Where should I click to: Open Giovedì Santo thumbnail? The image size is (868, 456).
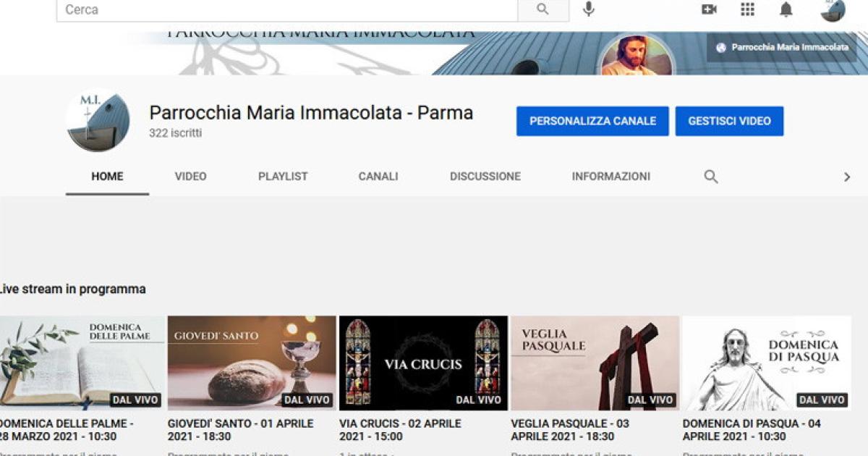point(252,363)
